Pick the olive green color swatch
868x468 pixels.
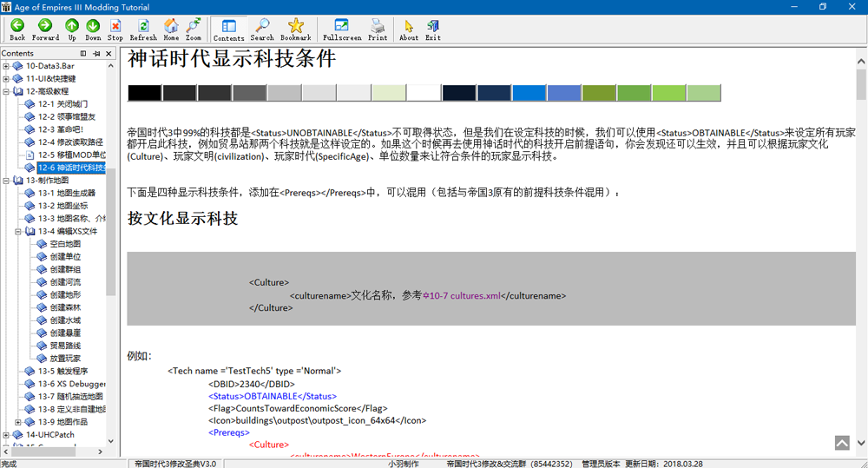click(x=599, y=93)
